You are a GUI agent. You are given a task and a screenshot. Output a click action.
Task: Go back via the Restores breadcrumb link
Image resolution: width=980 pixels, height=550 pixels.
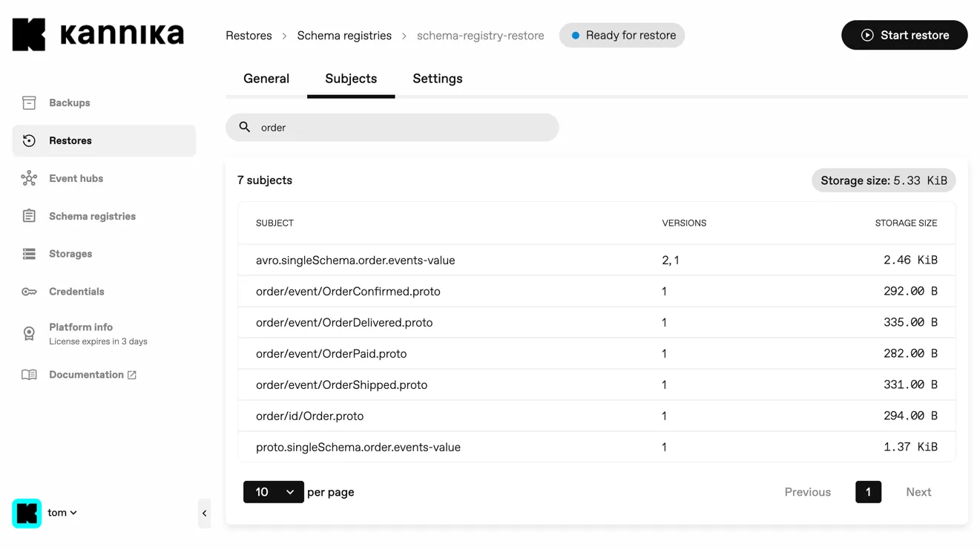pyautogui.click(x=249, y=35)
